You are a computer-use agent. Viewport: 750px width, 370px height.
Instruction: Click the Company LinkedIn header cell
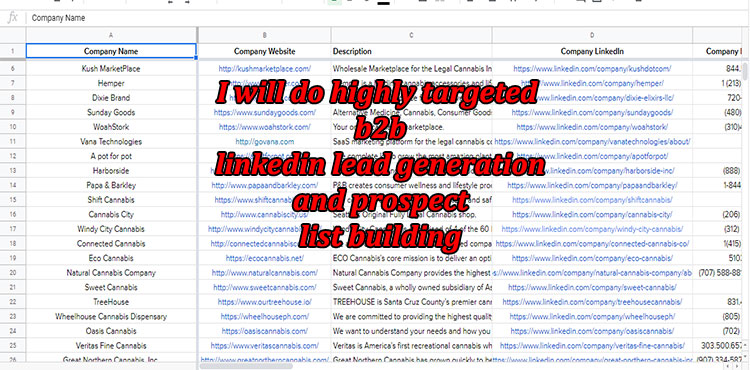point(592,51)
